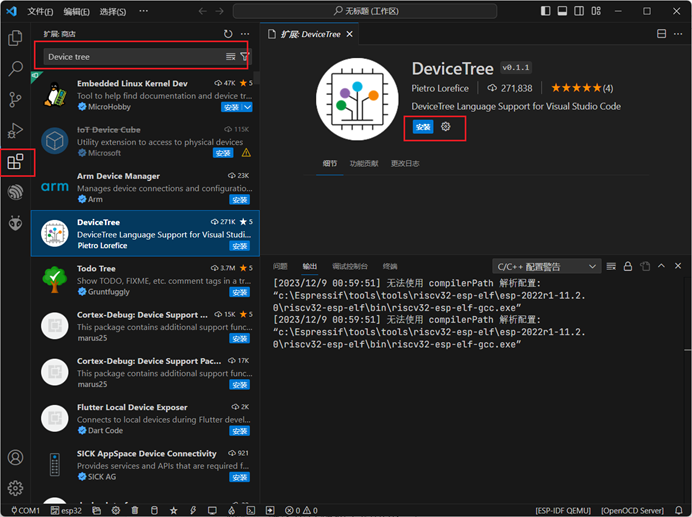Open the Search view in activity bar
Viewport: 692px width, 517px height.
[15, 68]
